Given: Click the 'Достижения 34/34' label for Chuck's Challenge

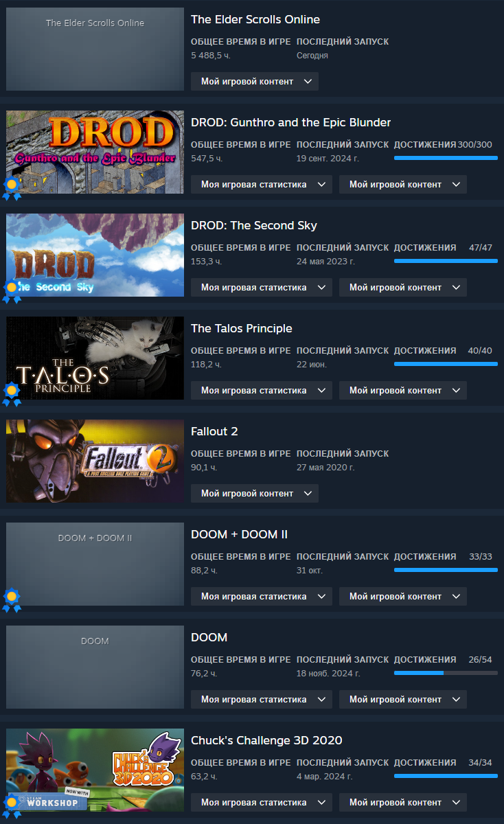Looking at the screenshot, I should 446,762.
